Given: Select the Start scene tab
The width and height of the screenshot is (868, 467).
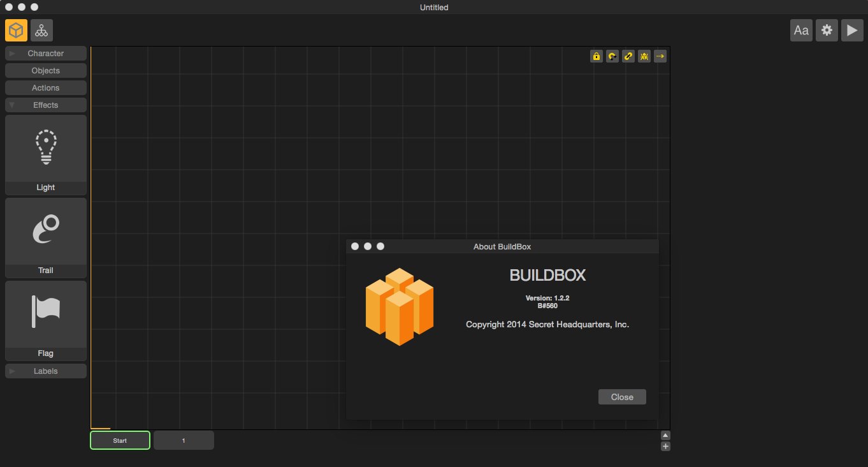Looking at the screenshot, I should click(x=120, y=440).
